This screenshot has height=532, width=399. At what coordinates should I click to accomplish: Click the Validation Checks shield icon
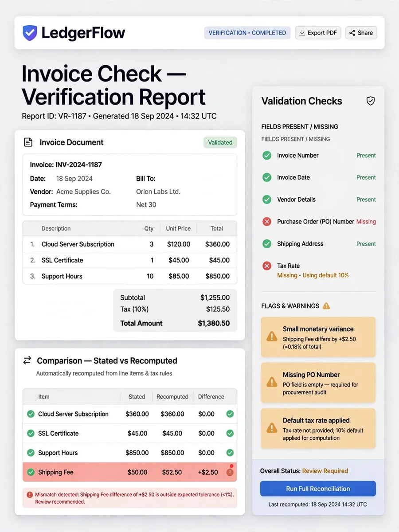[371, 101]
